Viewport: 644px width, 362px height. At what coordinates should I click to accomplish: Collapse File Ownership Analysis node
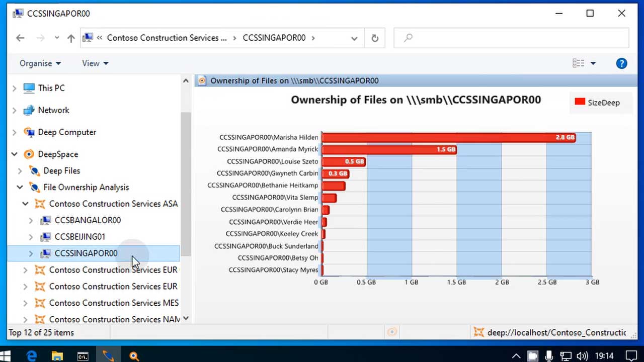coord(20,188)
